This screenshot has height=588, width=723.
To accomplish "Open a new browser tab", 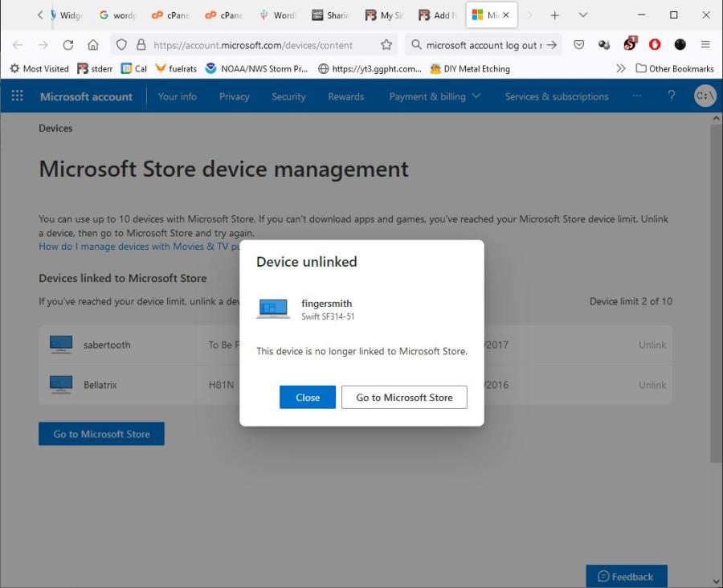I will point(554,15).
